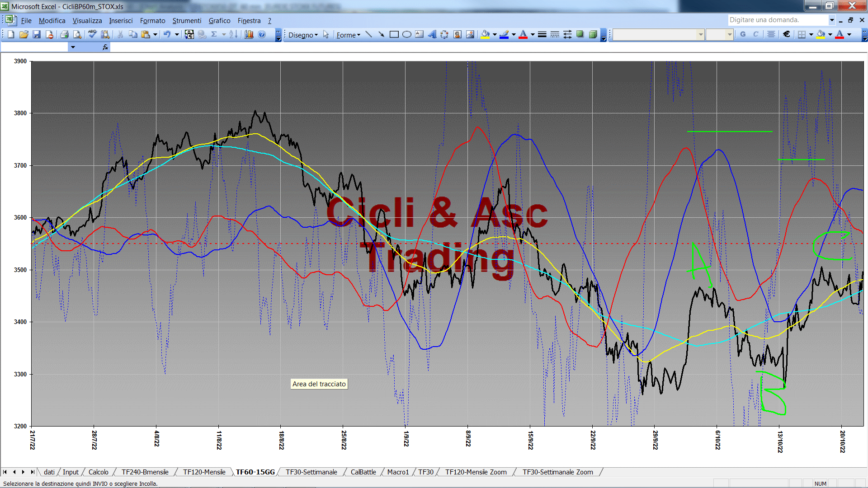The height and width of the screenshot is (488, 868).
Task: Go to the first sheet tab
Action: coord(5,472)
